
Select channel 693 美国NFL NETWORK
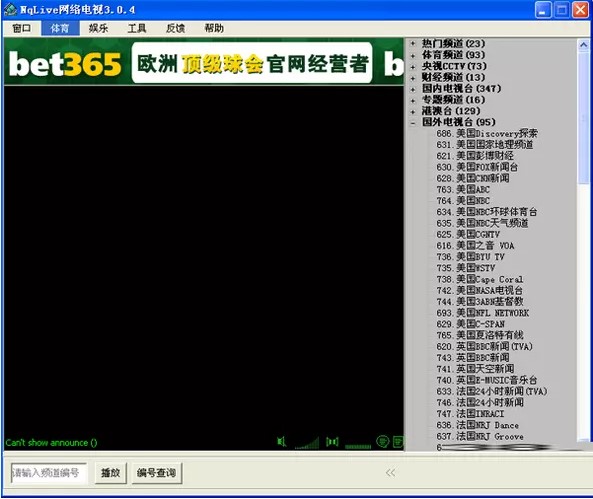[x=483, y=313]
